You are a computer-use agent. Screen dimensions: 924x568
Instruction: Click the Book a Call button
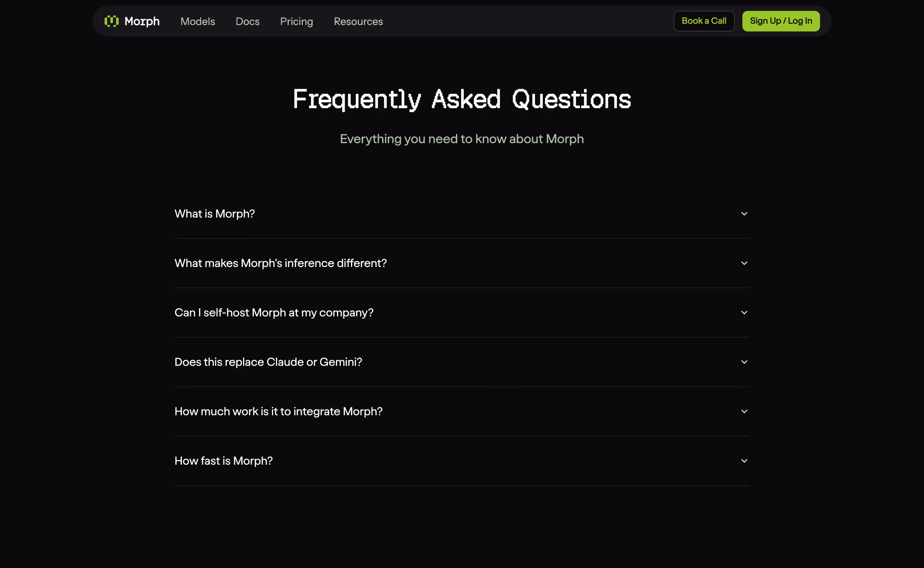point(704,21)
